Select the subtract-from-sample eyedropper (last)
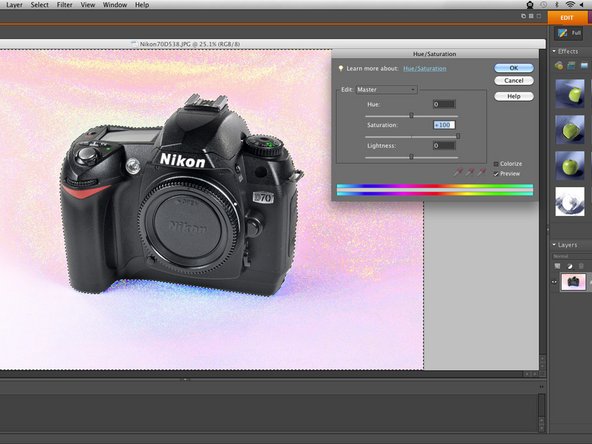This screenshot has height=444, width=592. [x=481, y=173]
